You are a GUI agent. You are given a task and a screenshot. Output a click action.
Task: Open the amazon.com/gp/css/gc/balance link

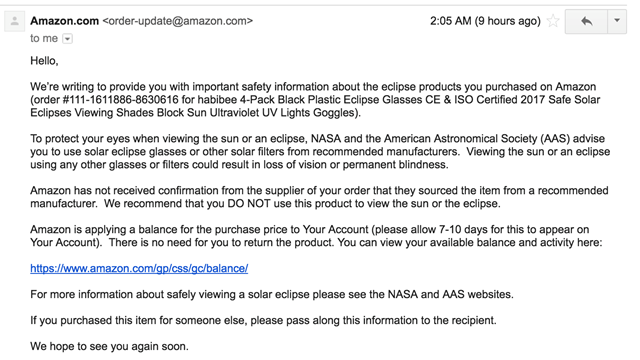tap(139, 269)
